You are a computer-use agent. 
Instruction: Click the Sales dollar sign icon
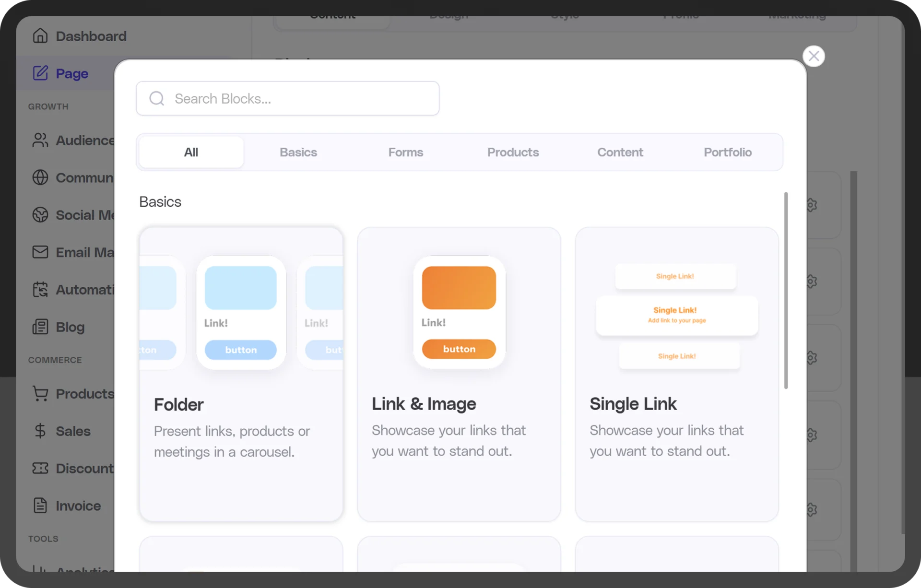pyautogui.click(x=40, y=431)
